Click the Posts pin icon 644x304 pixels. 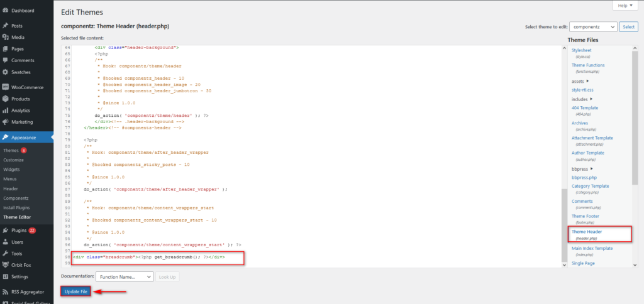(5, 26)
